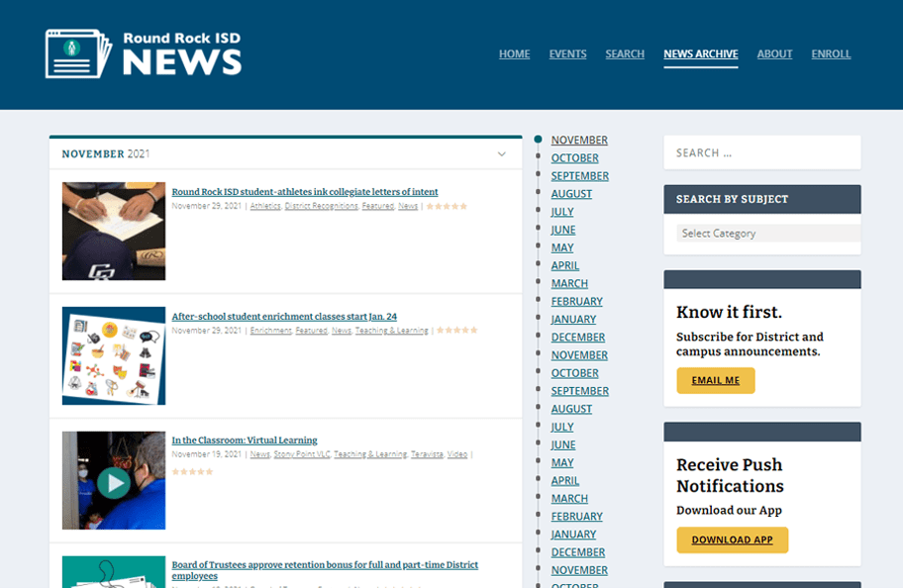Select the second MARCH link in month list
The width and height of the screenshot is (903, 588).
569,498
